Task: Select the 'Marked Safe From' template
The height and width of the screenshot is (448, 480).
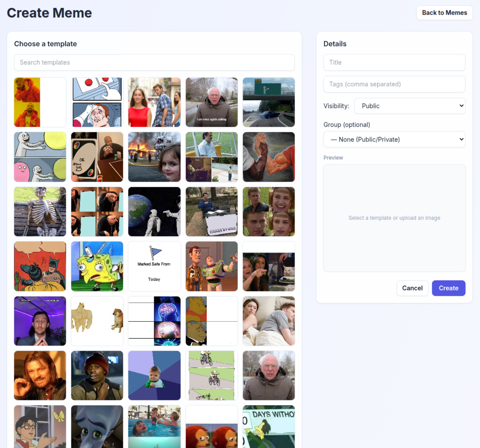Action: pyautogui.click(x=154, y=266)
